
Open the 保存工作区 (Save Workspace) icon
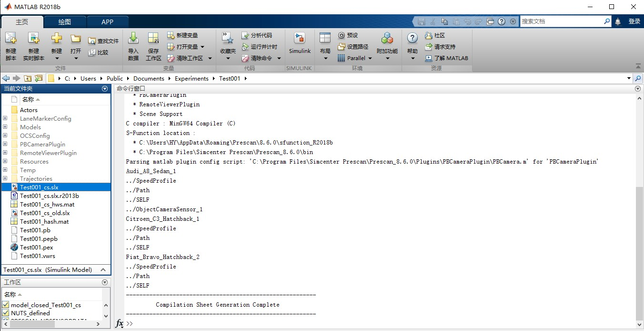(x=153, y=45)
